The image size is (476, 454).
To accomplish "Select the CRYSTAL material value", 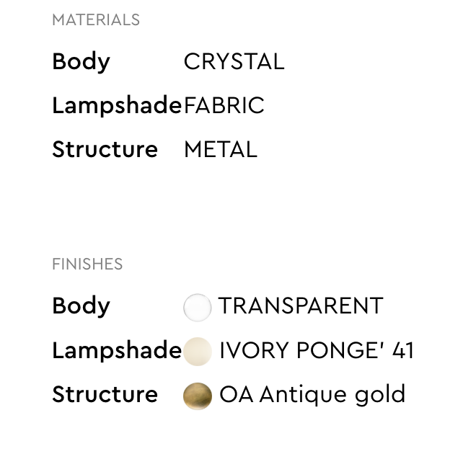I will tap(234, 62).
